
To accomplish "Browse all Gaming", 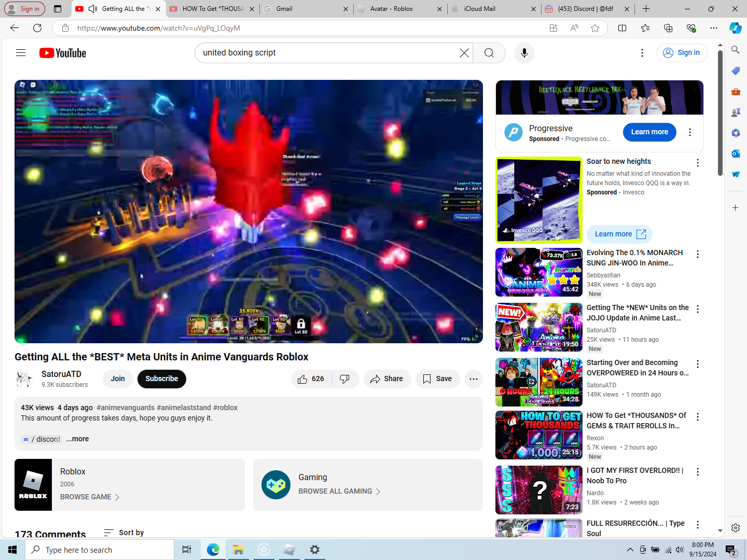I will pyautogui.click(x=339, y=491).
